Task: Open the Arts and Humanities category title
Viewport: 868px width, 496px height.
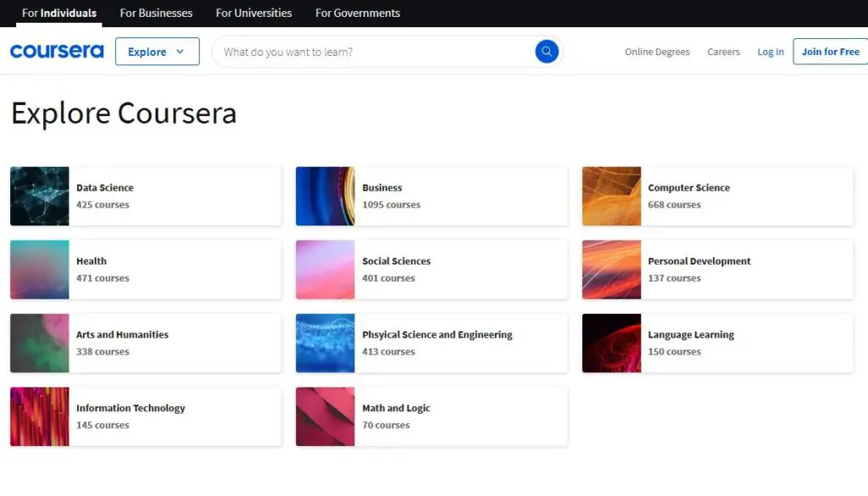Action: (122, 334)
